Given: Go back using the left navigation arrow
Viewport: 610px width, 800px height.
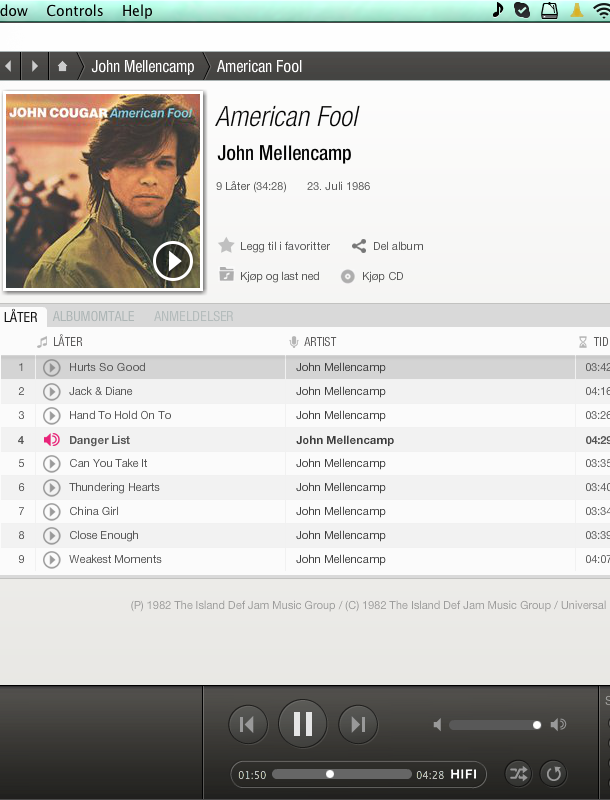Looking at the screenshot, I should coord(9,66).
